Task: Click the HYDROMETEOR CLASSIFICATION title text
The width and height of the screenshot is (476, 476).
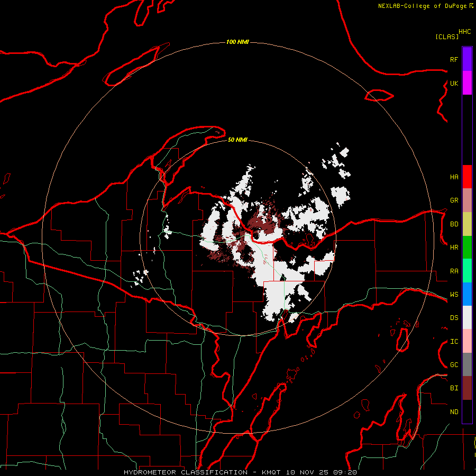Action: [186, 472]
